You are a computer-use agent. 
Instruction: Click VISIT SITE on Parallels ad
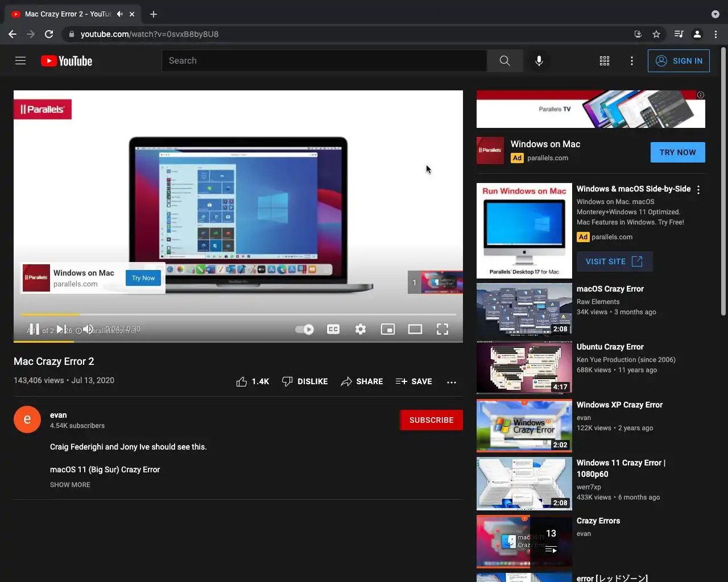pyautogui.click(x=614, y=261)
